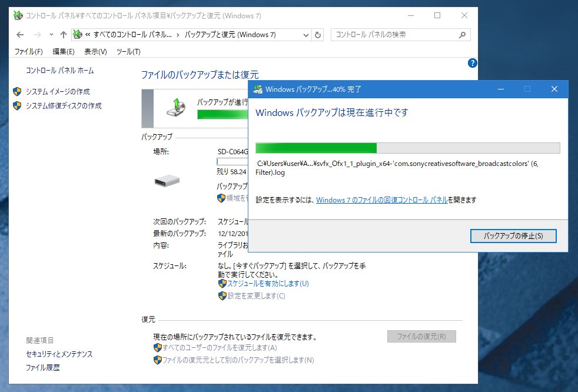Minimize the Windows バックアップ dialog
Image resolution: width=578 pixels, height=392 pixels.
point(500,89)
